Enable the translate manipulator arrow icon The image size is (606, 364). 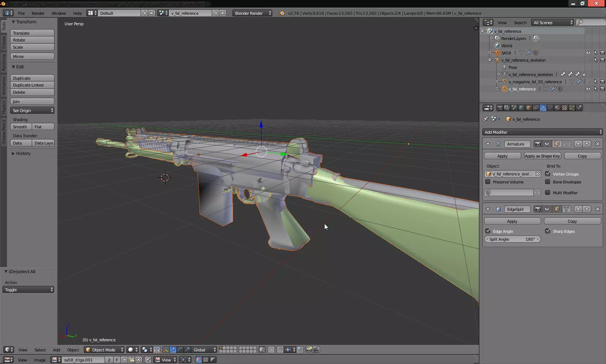(x=173, y=350)
